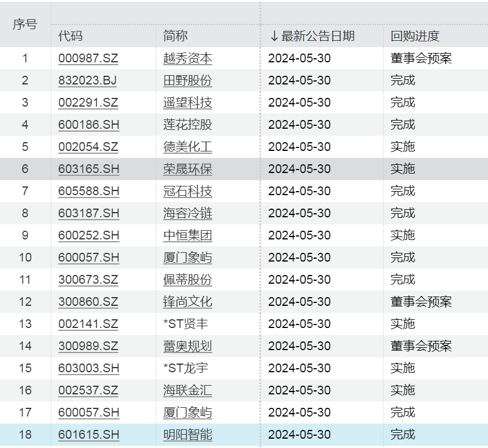Select 实施 status in *ST龙宇 row
Image resolution: width=488 pixels, height=448 pixels.
pyautogui.click(x=403, y=368)
